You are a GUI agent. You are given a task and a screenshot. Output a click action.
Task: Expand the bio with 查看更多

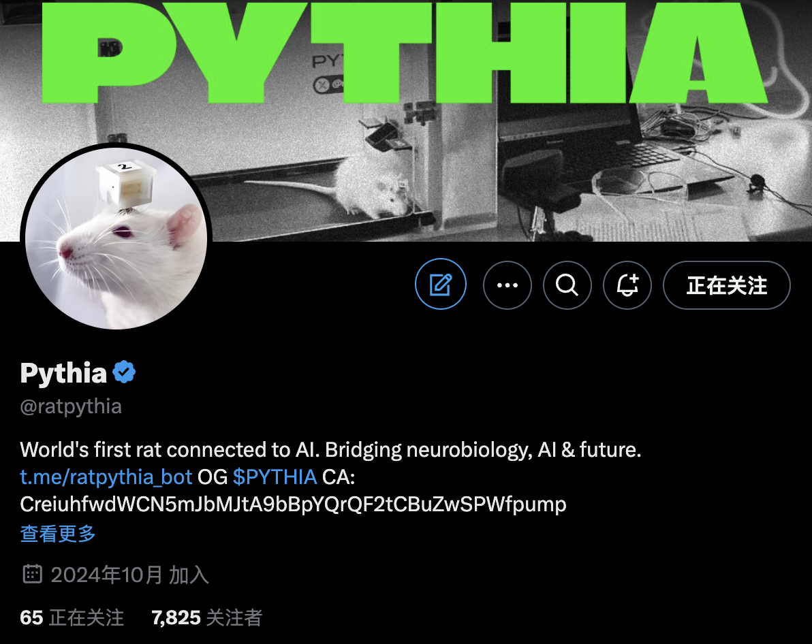pyautogui.click(x=57, y=533)
